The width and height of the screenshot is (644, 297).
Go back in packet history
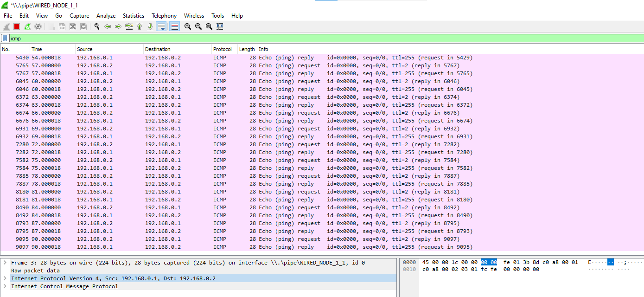108,26
